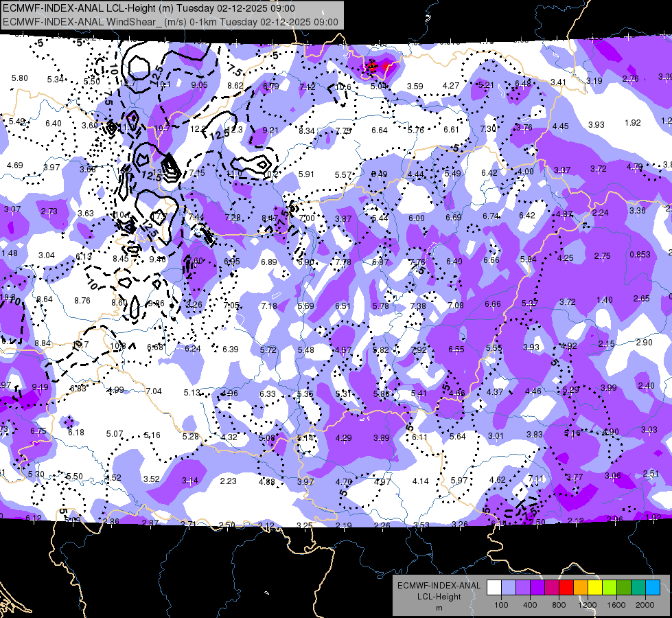Screen dimensions: 672x618
Task: Select the grid value '8.62'
Action: [x=235, y=85]
